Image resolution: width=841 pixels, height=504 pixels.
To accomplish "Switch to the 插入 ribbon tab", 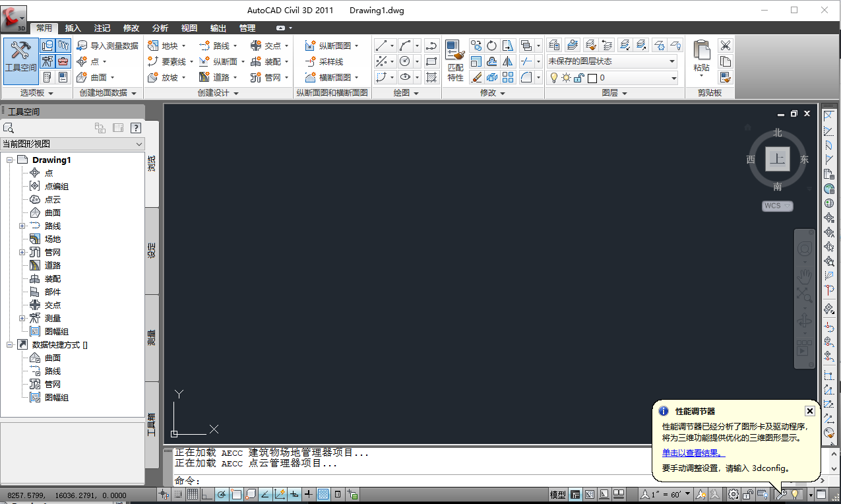I will [73, 28].
